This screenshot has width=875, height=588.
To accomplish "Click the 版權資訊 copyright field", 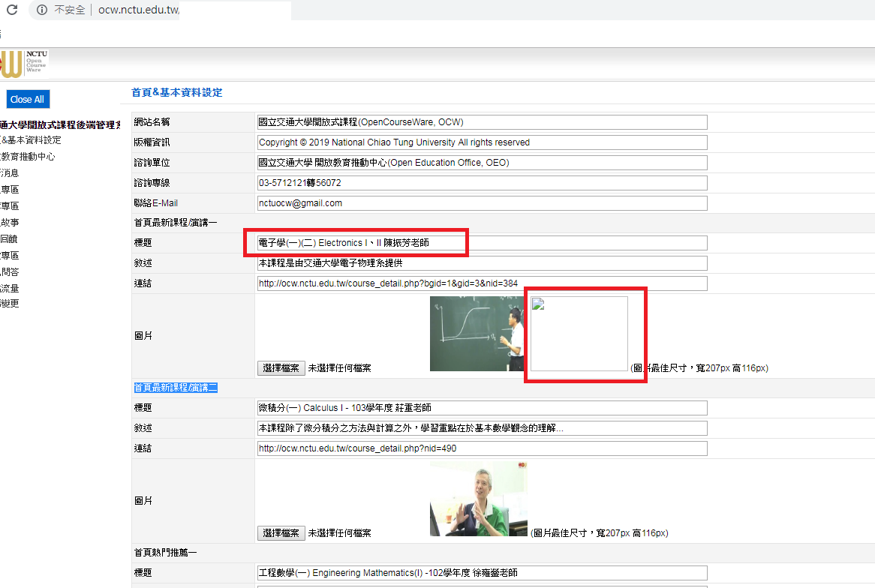I will click(482, 142).
